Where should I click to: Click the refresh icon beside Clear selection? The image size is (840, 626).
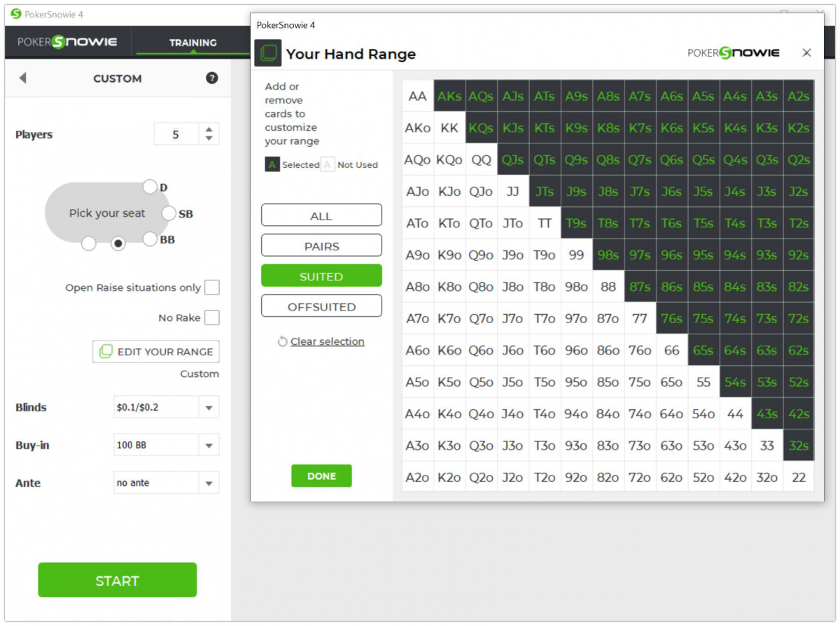[x=283, y=341]
